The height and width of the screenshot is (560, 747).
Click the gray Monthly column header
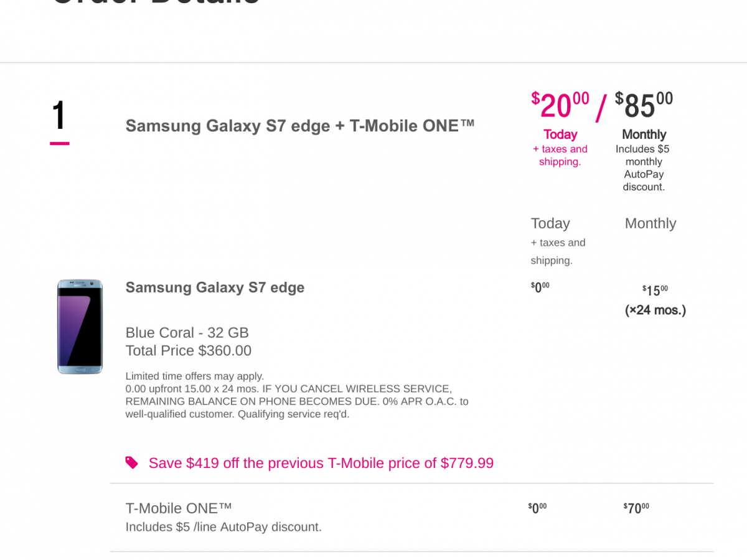tap(651, 223)
